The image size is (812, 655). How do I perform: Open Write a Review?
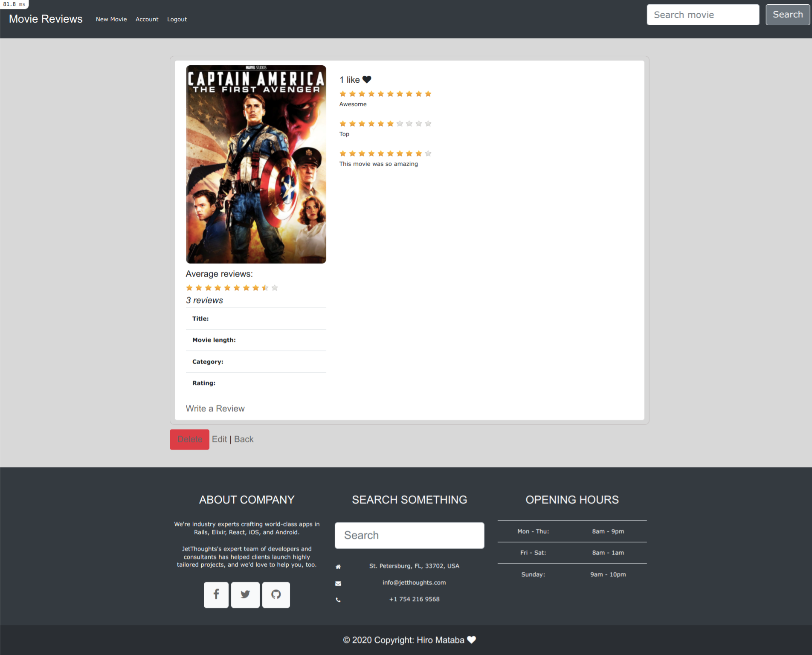(x=215, y=408)
